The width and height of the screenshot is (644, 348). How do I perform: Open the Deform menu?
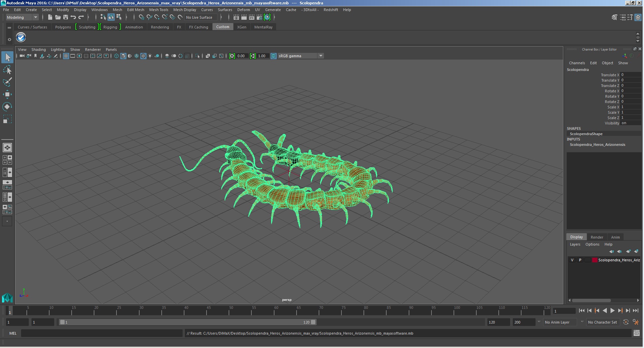[x=244, y=10]
